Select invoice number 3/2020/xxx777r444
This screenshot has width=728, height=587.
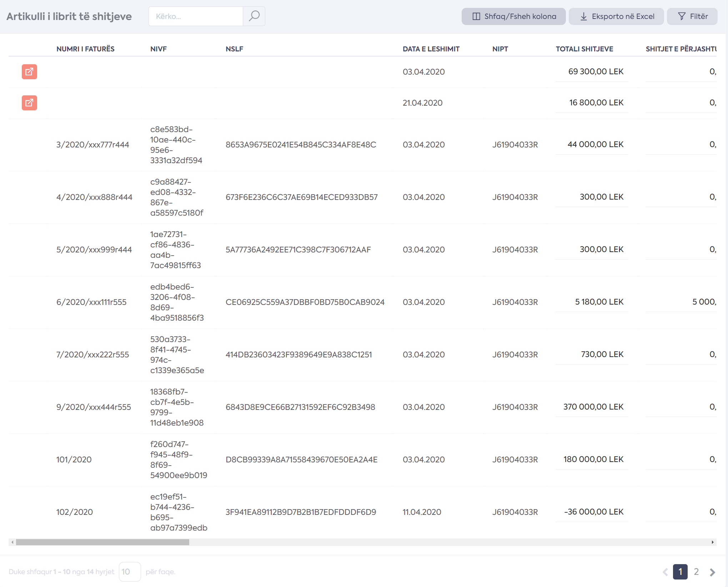click(92, 145)
